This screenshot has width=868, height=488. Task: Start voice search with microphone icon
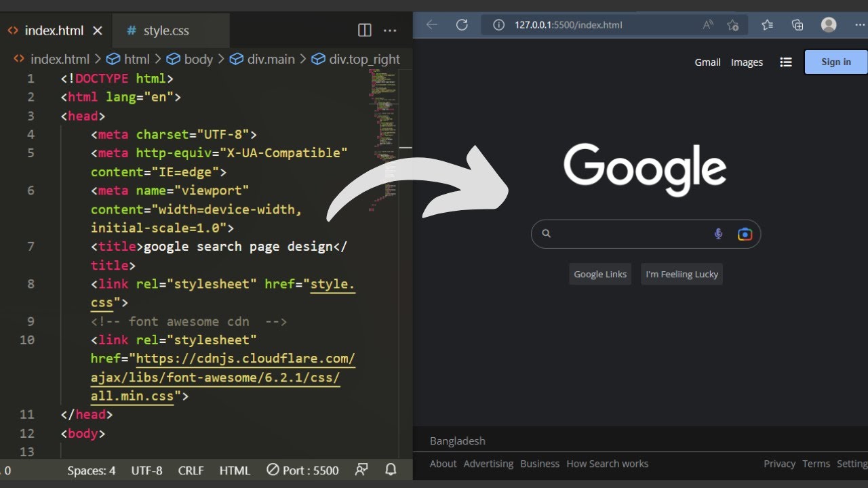click(718, 234)
